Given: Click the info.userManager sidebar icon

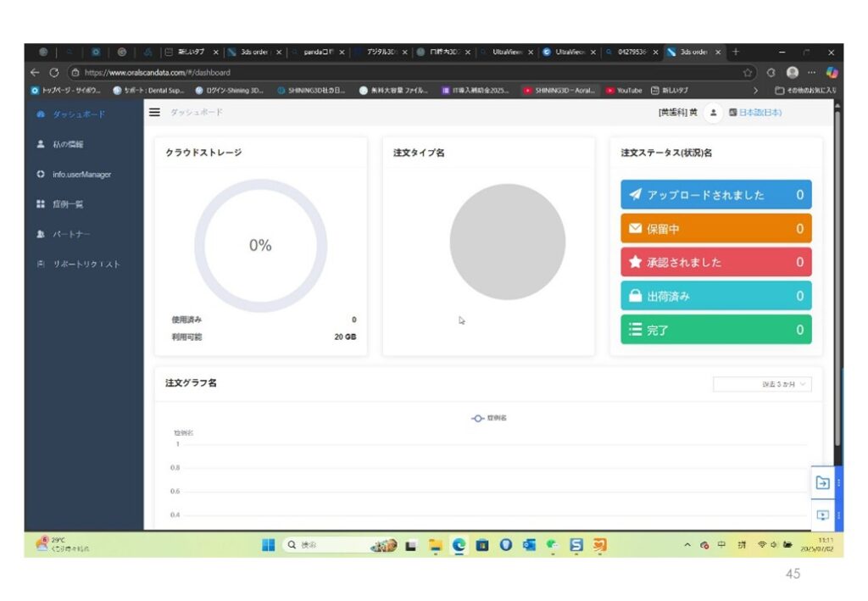Looking at the screenshot, I should (41, 175).
